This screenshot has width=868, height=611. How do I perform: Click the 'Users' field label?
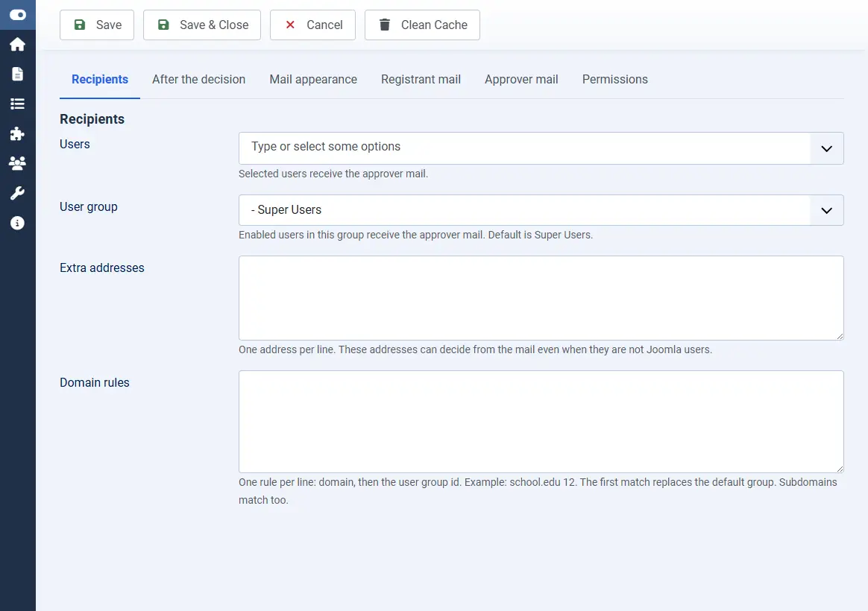pyautogui.click(x=75, y=145)
